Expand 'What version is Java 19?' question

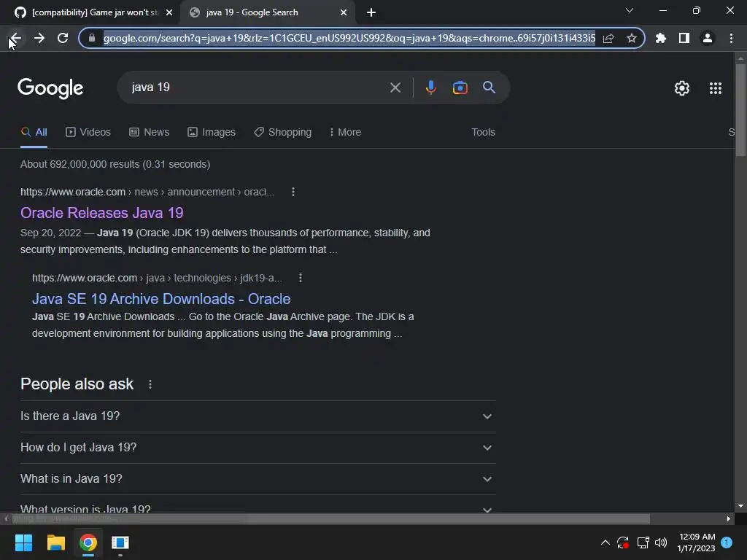tap(258, 509)
